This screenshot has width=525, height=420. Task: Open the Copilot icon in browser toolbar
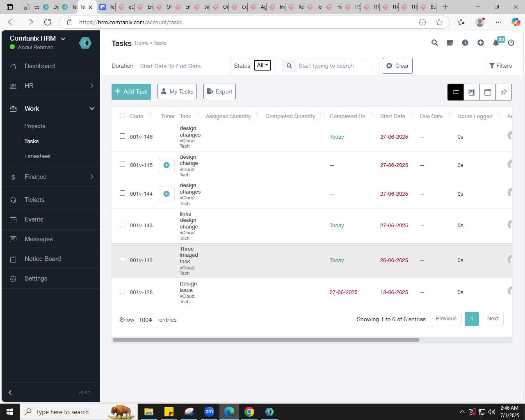516,22
